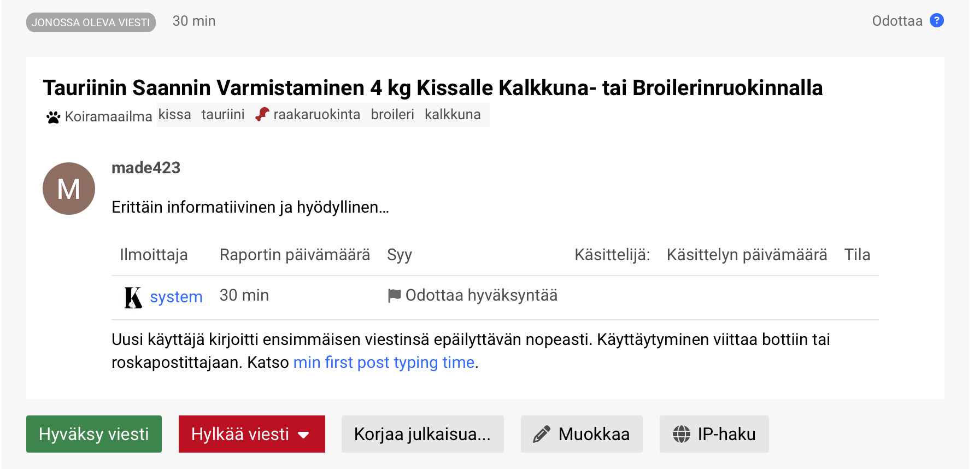The image size is (980, 469).
Task: Click the pencil icon on Muokkaa
Action: tap(541, 435)
